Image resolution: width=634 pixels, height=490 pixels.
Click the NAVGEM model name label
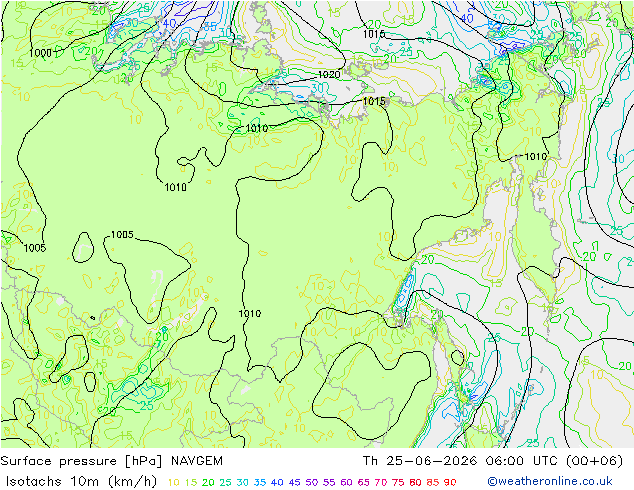(x=197, y=461)
